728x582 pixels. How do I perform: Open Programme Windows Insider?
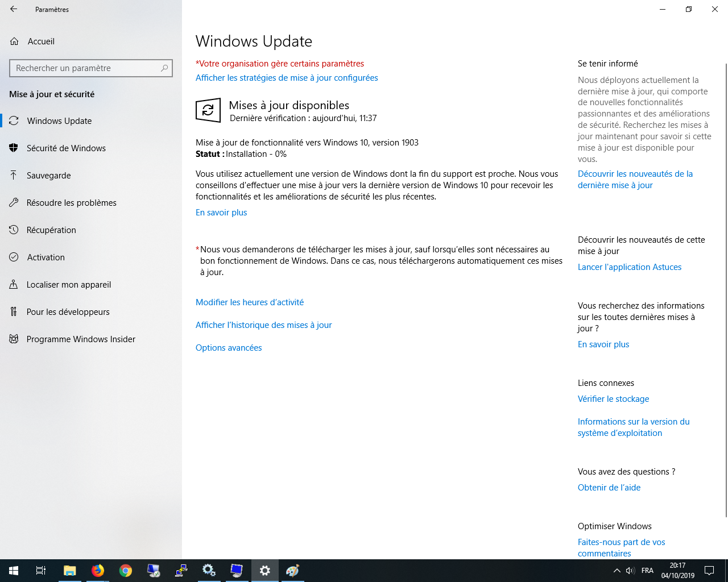[x=91, y=339]
